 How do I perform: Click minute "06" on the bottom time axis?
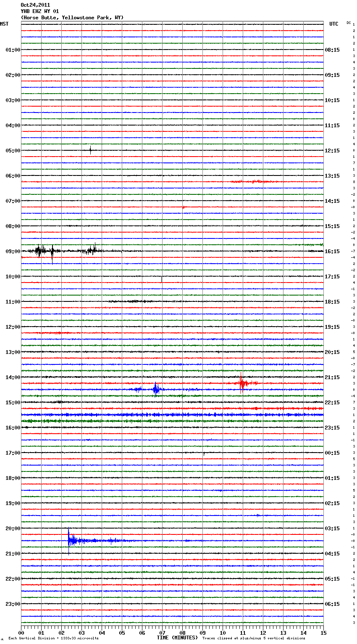click(x=142, y=633)
